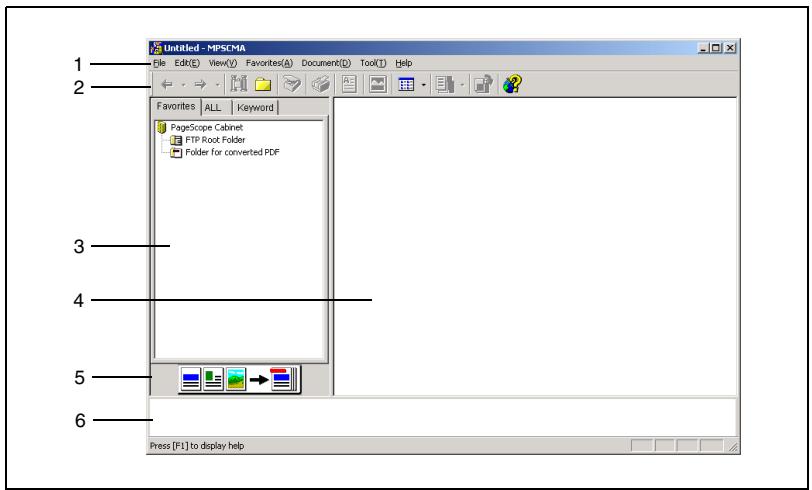Click the picture image view icon

coord(378,84)
